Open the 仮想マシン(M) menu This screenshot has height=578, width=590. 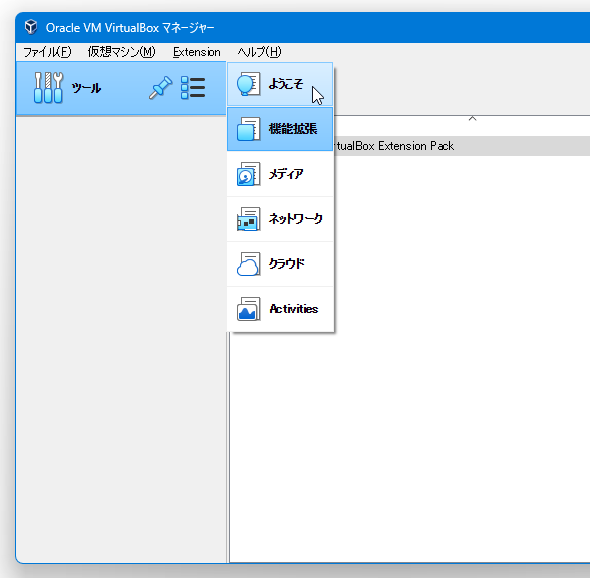(122, 52)
